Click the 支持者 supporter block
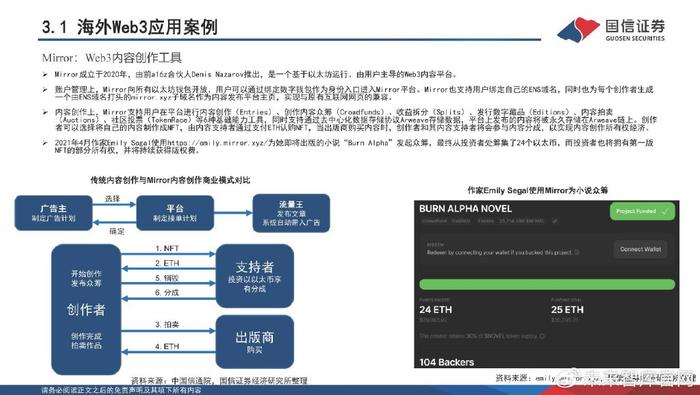The height and width of the screenshot is (395, 700). [254, 276]
